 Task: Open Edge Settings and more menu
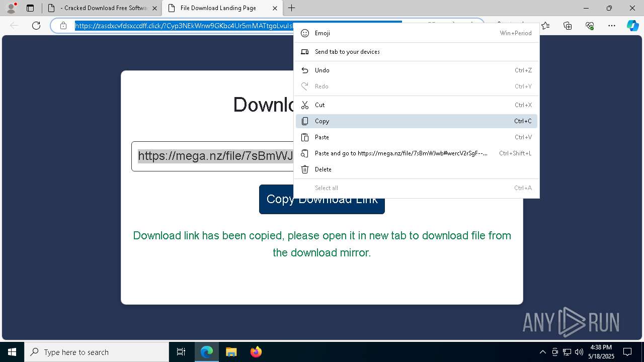pyautogui.click(x=612, y=26)
